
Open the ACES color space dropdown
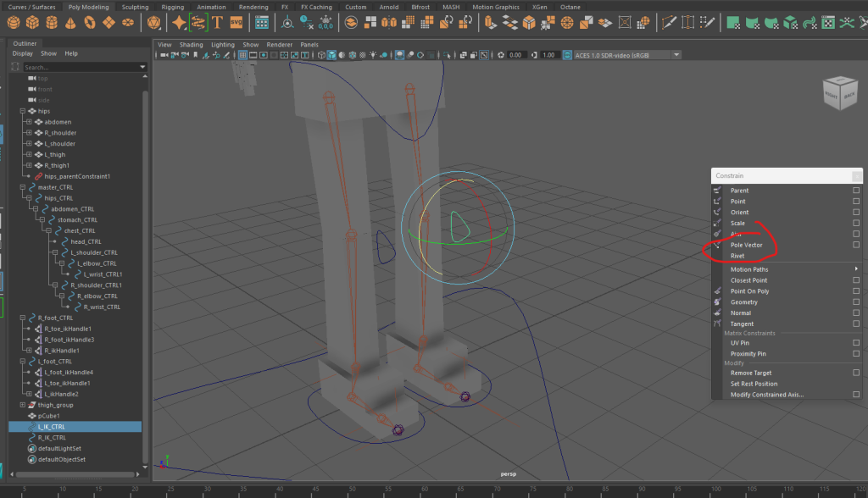pos(676,55)
